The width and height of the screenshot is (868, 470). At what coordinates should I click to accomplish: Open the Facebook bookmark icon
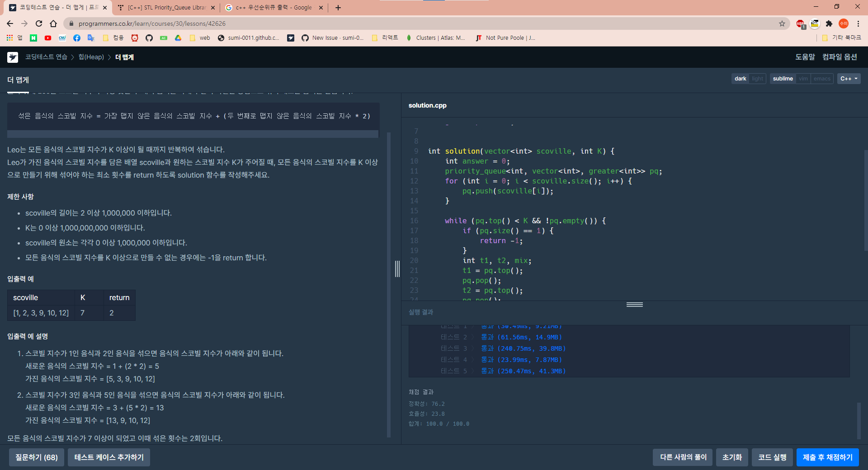(77, 38)
